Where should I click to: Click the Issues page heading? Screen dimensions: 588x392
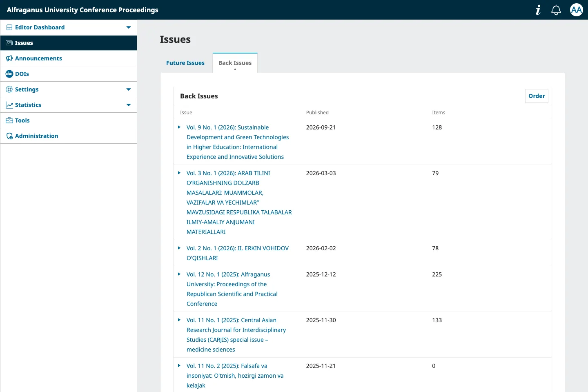click(x=175, y=40)
